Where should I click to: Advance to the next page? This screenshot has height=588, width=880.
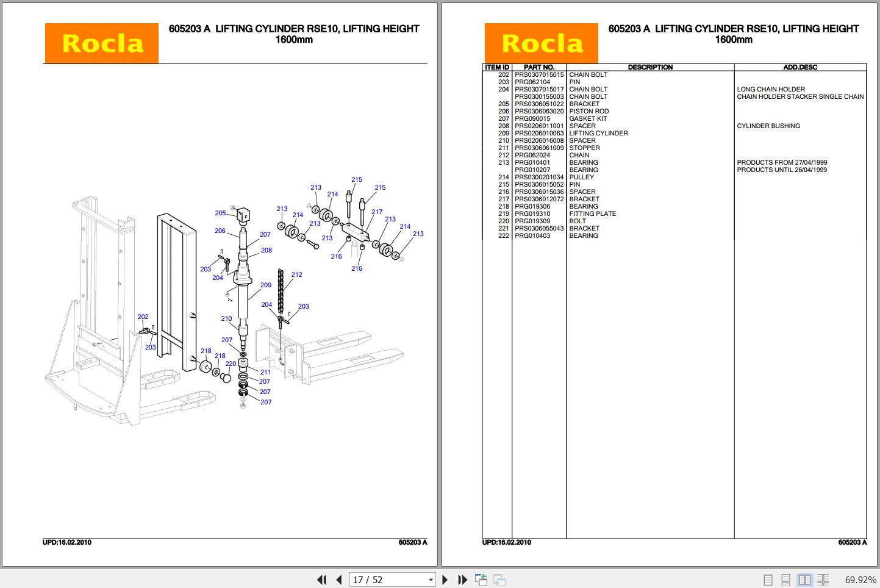(x=445, y=579)
